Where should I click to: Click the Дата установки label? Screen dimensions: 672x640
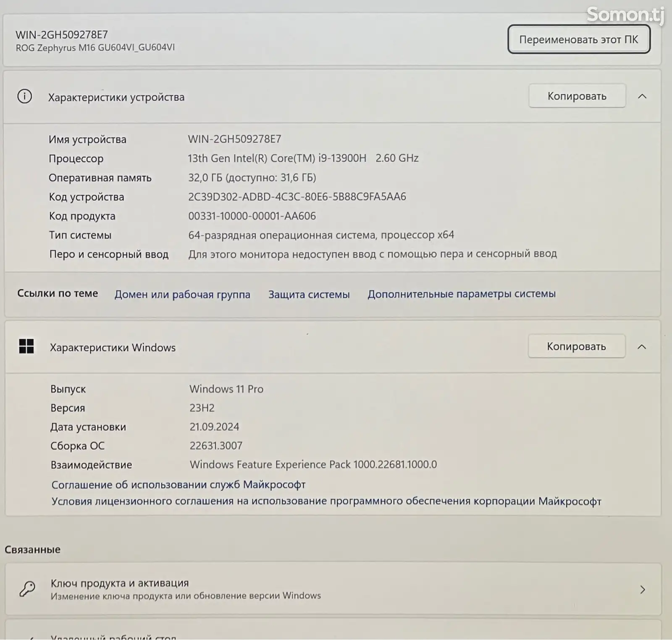[88, 427]
